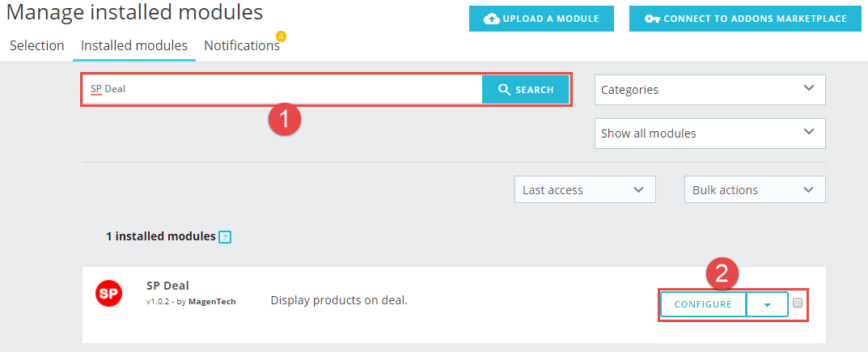Screen dimensions: 868x352
Task: Click the module search input field
Action: click(x=282, y=89)
